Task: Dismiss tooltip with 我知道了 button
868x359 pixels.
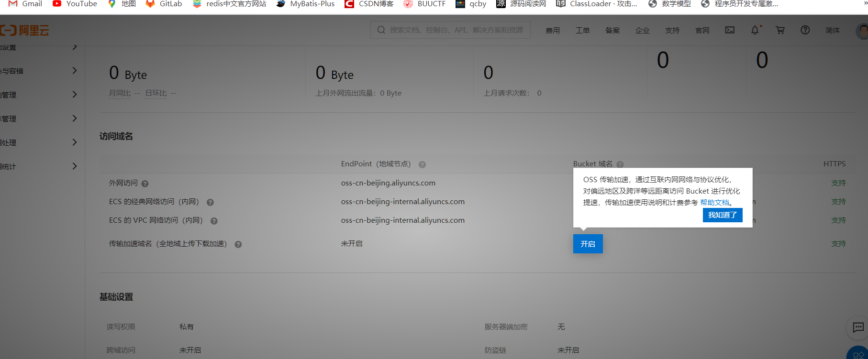Action: tap(723, 215)
